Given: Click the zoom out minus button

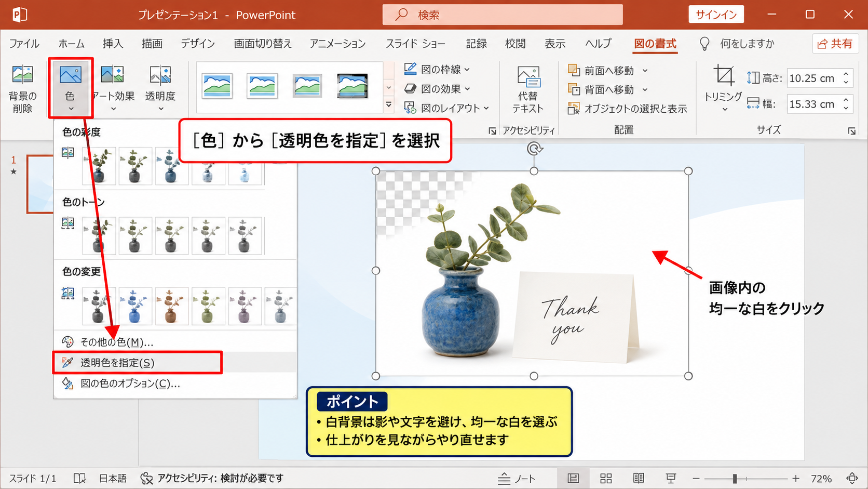Looking at the screenshot, I should pyautogui.click(x=696, y=479).
